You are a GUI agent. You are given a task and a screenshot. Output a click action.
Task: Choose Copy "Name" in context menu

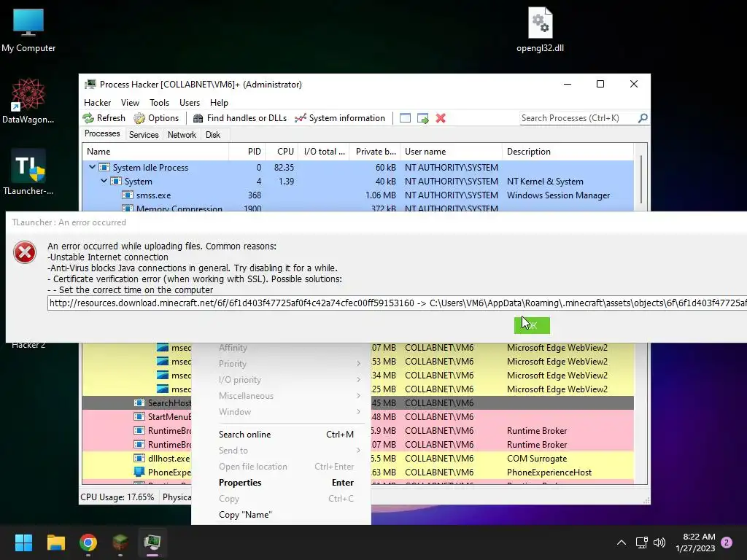pos(286,515)
